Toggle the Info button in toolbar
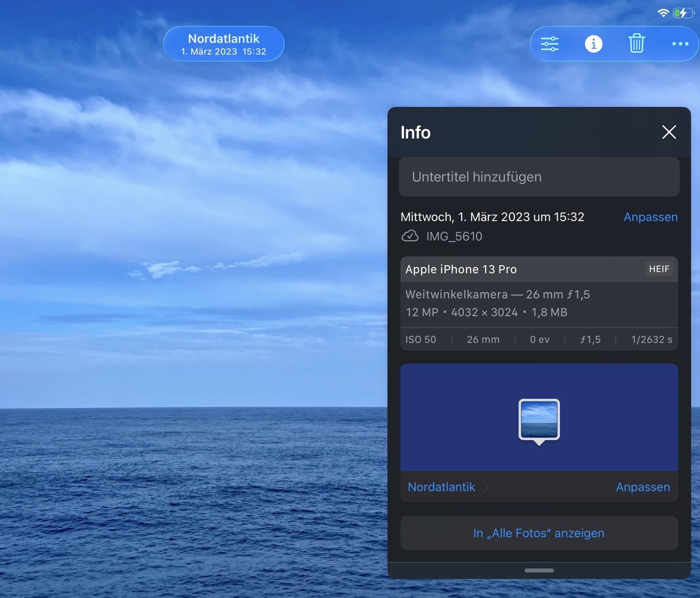The width and height of the screenshot is (700, 598). (x=593, y=44)
